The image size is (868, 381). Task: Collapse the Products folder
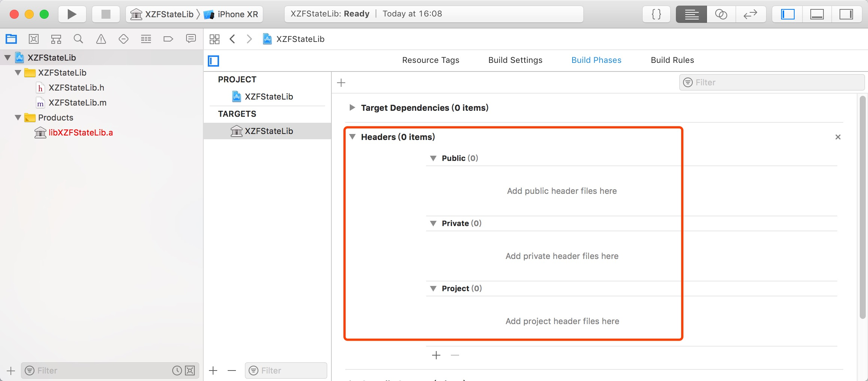tap(18, 118)
